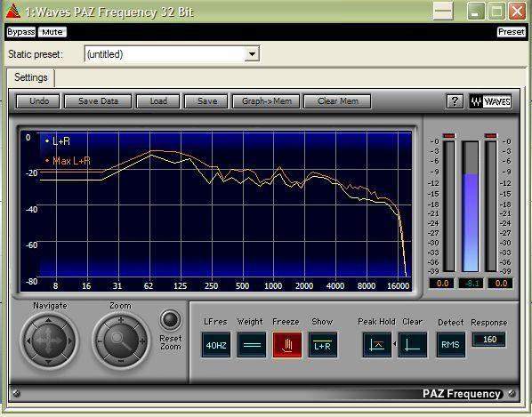
Task: Click the center level -8.1 readout
Action: pos(471,284)
